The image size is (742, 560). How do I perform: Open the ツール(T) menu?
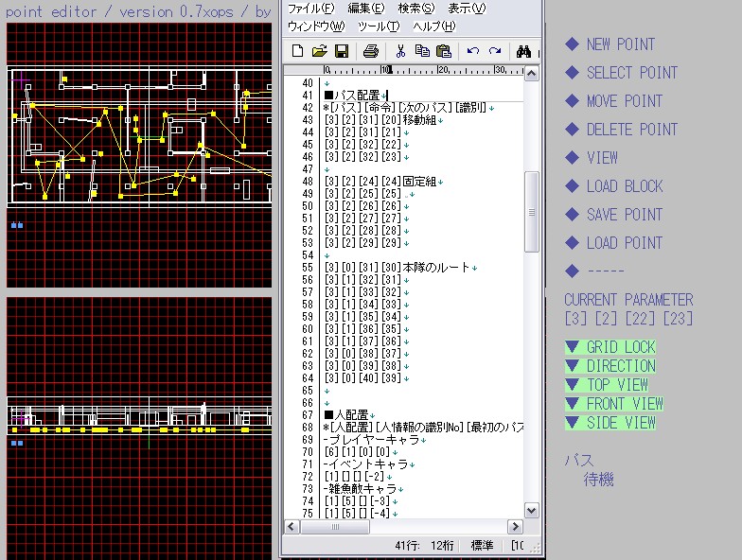(379, 26)
